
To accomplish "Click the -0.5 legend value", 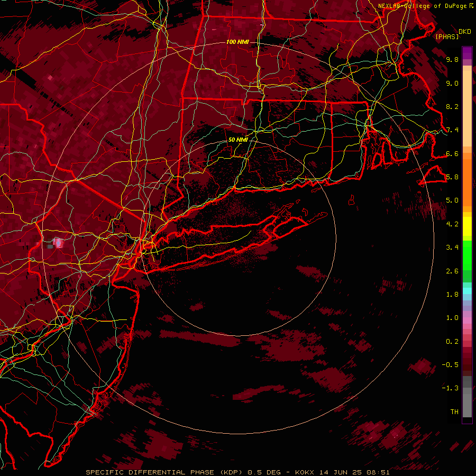I will click(x=450, y=365).
